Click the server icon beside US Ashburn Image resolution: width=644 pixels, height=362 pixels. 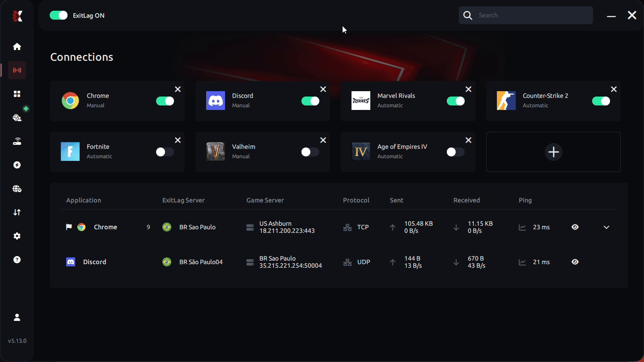click(x=250, y=227)
